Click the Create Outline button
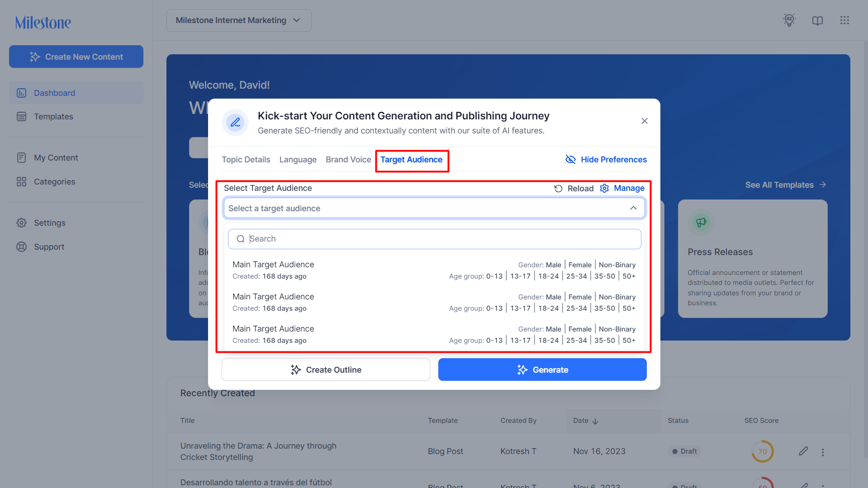Image resolution: width=868 pixels, height=488 pixels. click(326, 370)
